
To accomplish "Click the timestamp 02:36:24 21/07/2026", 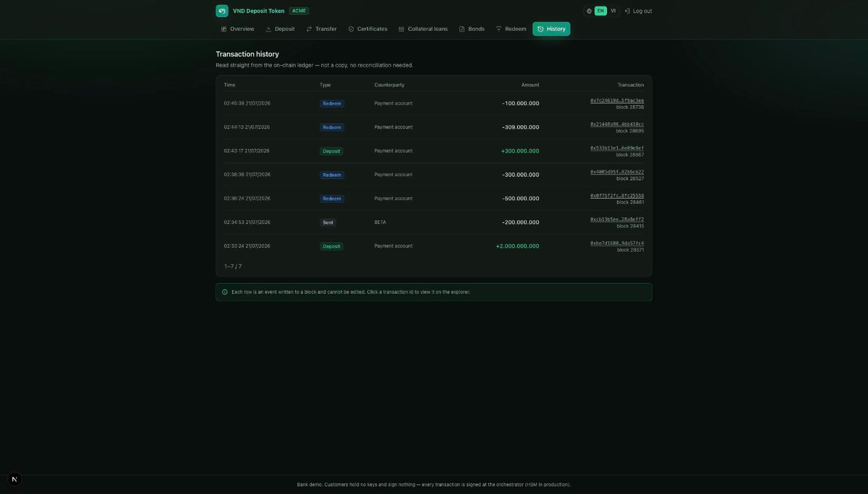I will (x=247, y=199).
